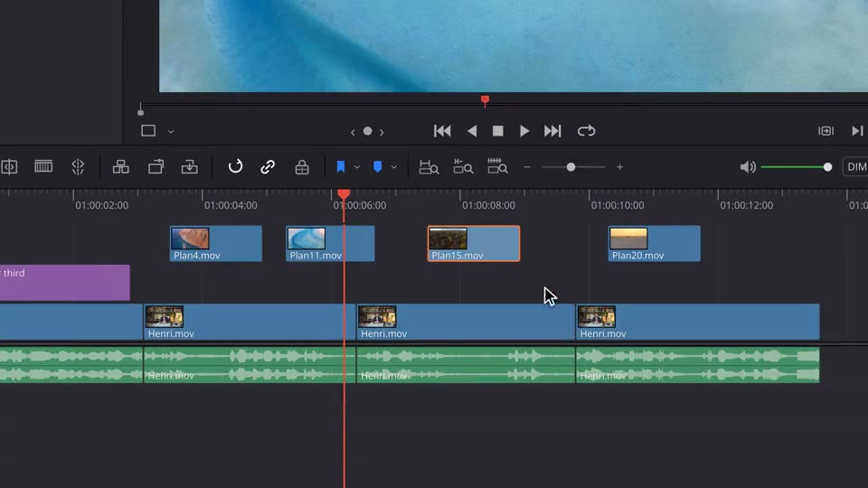Select the purple lower third title clip

pyautogui.click(x=65, y=283)
